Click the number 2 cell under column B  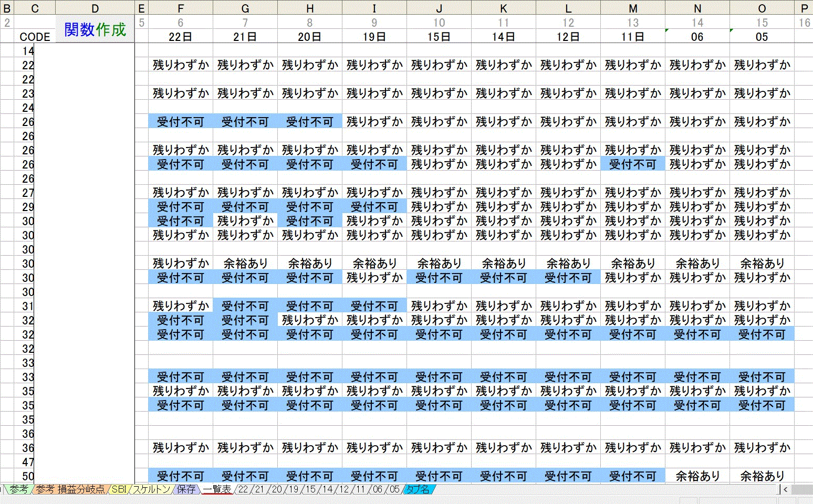tap(7, 23)
